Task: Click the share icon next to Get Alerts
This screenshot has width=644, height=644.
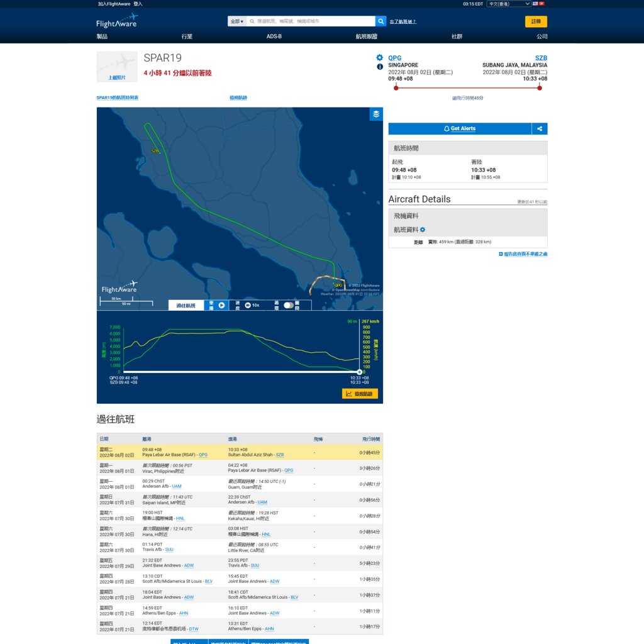Action: [540, 128]
